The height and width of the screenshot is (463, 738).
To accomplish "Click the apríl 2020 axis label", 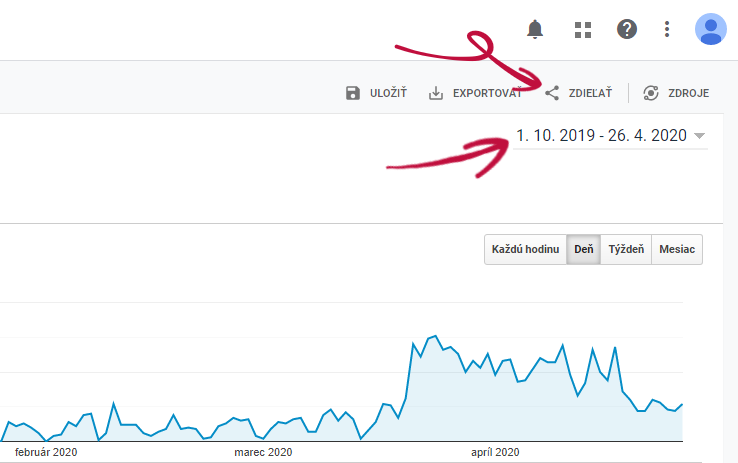I will click(495, 452).
